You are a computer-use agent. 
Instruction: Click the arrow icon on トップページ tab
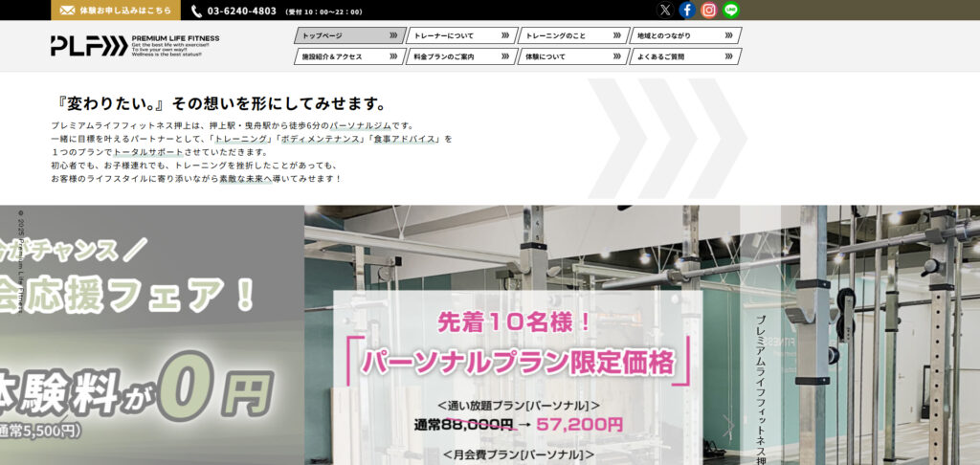pyautogui.click(x=393, y=35)
